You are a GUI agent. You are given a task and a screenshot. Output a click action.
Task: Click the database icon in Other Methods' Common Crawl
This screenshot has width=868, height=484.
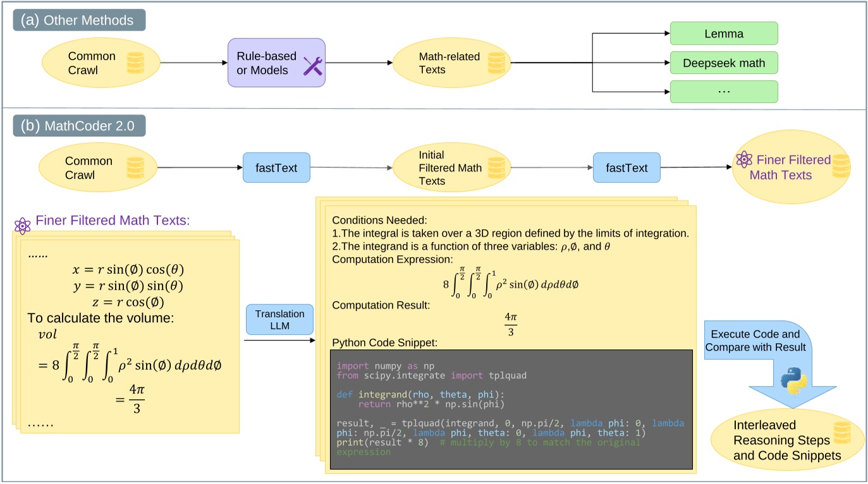[135, 63]
